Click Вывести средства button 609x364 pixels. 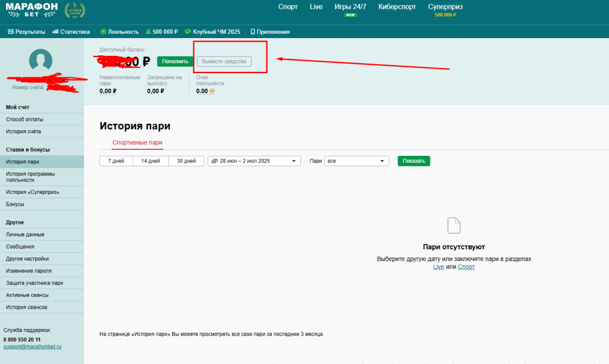coord(224,61)
